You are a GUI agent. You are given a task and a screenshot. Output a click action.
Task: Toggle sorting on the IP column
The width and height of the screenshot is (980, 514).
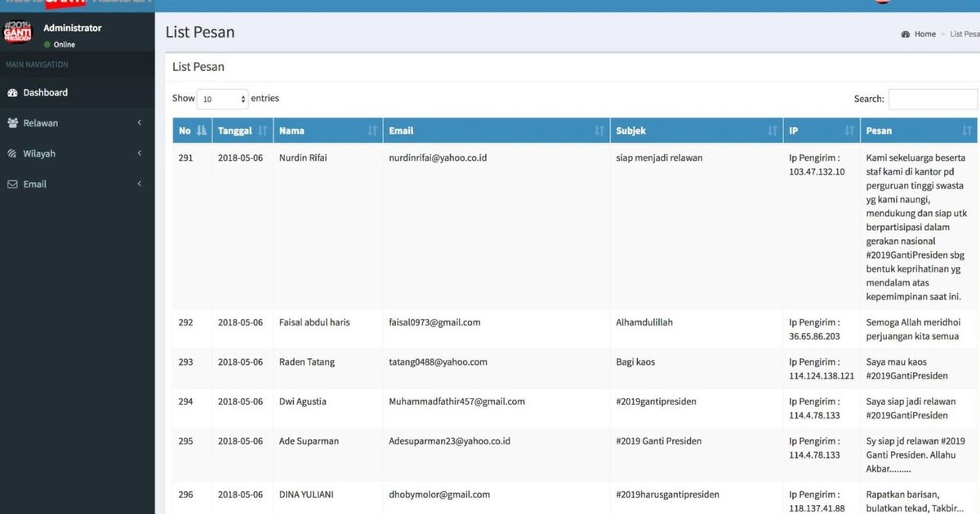pyautogui.click(x=851, y=130)
